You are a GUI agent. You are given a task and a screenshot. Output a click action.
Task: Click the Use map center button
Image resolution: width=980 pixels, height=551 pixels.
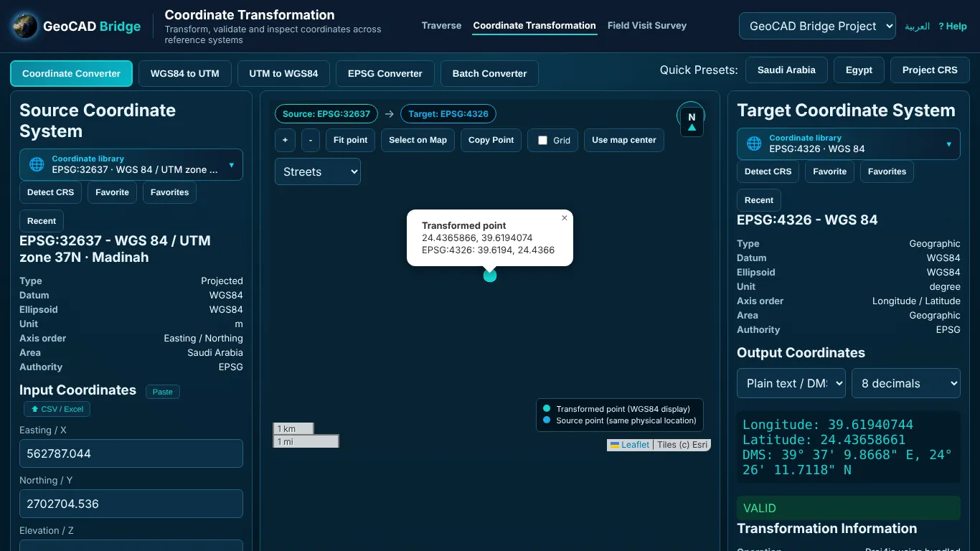tap(624, 140)
